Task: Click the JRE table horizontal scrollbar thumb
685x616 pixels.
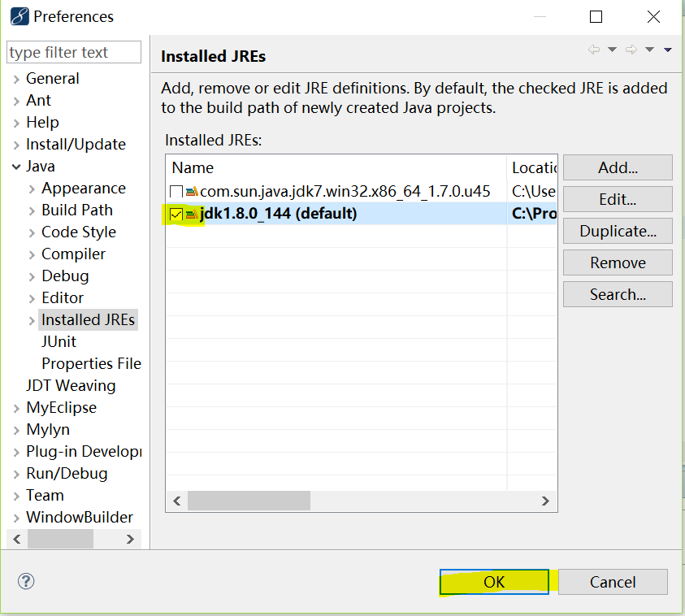Action: coord(249,501)
